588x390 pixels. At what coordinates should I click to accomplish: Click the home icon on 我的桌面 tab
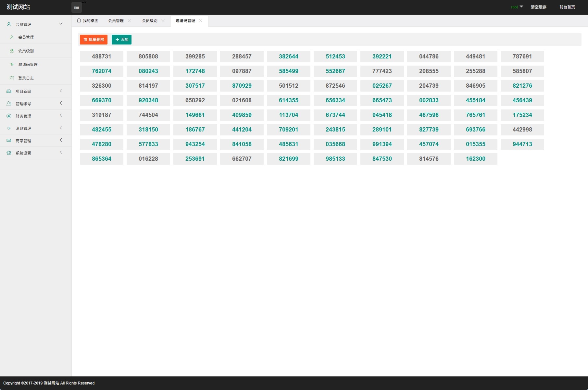79,20
